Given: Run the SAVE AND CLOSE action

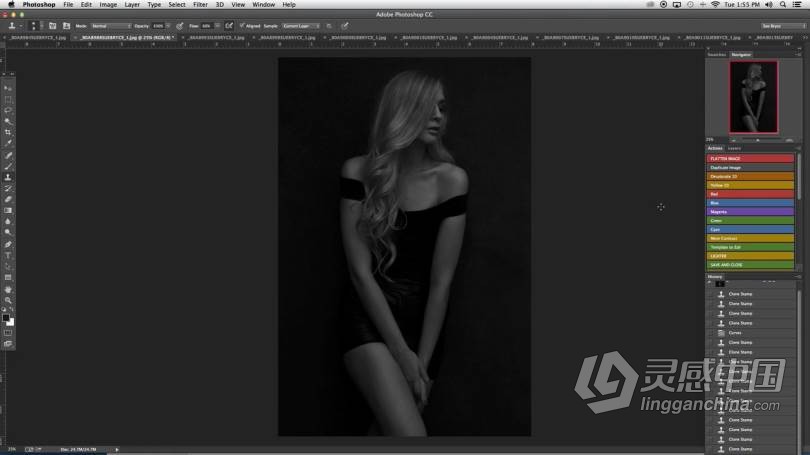Looking at the screenshot, I should tap(750, 265).
